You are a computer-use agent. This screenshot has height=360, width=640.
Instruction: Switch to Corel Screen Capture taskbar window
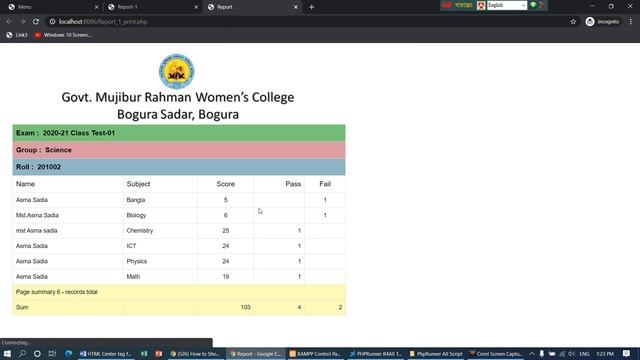(496, 353)
